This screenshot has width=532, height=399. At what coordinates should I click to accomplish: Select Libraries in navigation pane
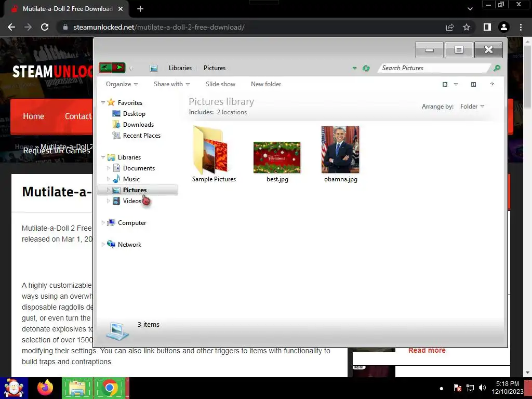tap(129, 157)
